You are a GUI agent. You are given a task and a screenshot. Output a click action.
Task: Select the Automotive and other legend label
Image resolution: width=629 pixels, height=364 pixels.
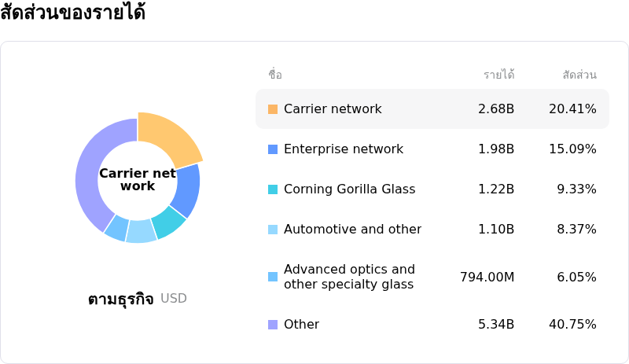pyautogui.click(x=352, y=230)
